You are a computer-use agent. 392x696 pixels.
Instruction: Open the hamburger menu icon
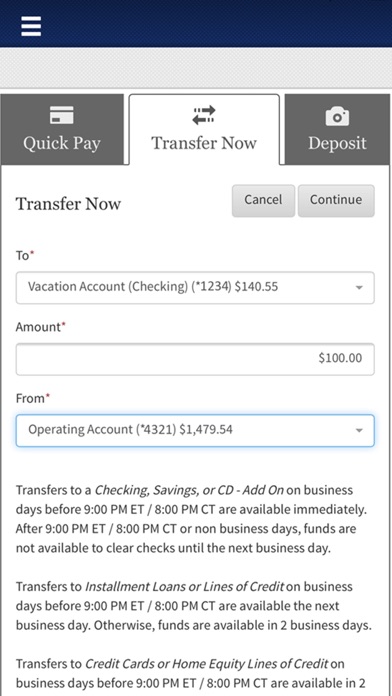click(x=31, y=26)
